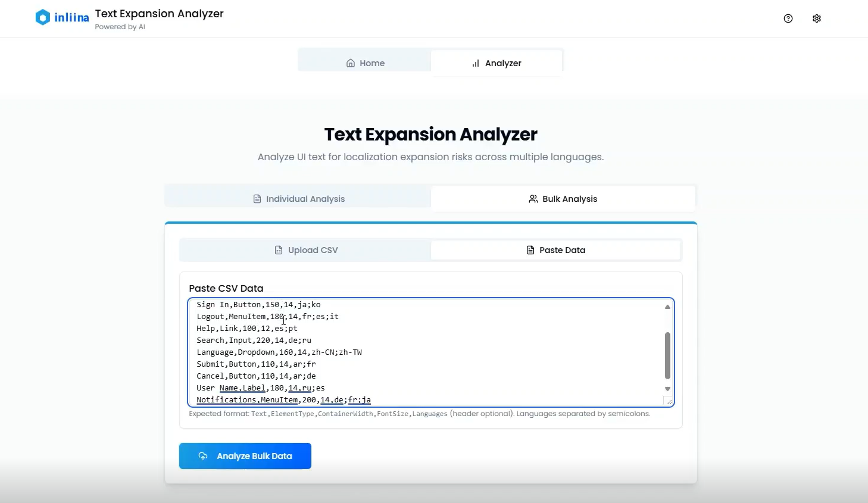Viewport: 868px width, 503px height.
Task: Click the file icon on the Upload CSV tab
Action: [279, 250]
